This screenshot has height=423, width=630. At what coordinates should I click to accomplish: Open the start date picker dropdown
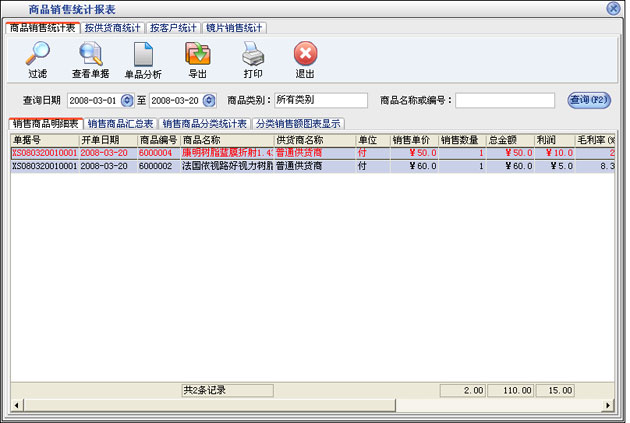coord(126,100)
